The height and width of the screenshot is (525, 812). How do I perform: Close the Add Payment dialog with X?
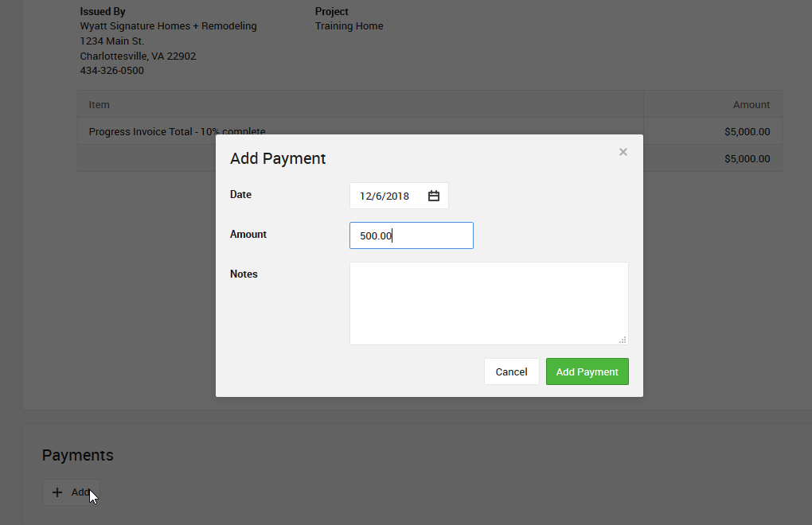(x=623, y=152)
